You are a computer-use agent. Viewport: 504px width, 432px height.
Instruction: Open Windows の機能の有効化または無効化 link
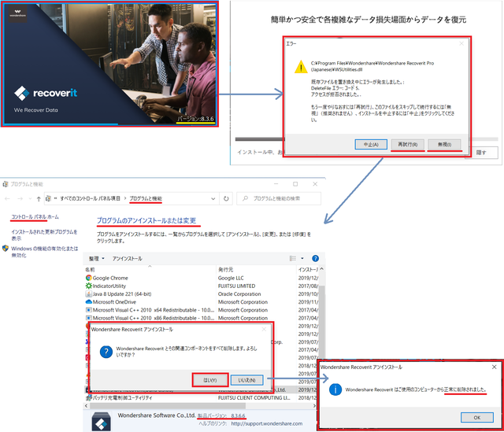click(x=44, y=252)
